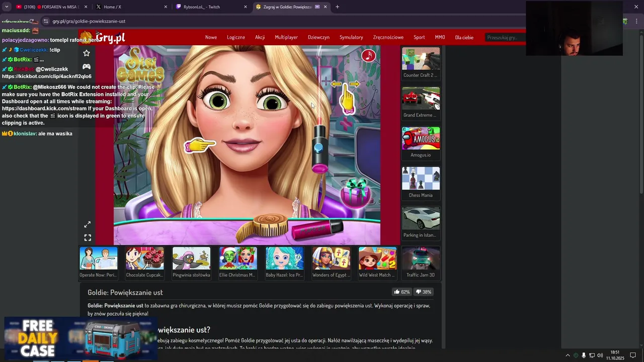Open the Grand Extreme game thumbnail
This screenshot has width=644, height=362.
click(x=421, y=103)
